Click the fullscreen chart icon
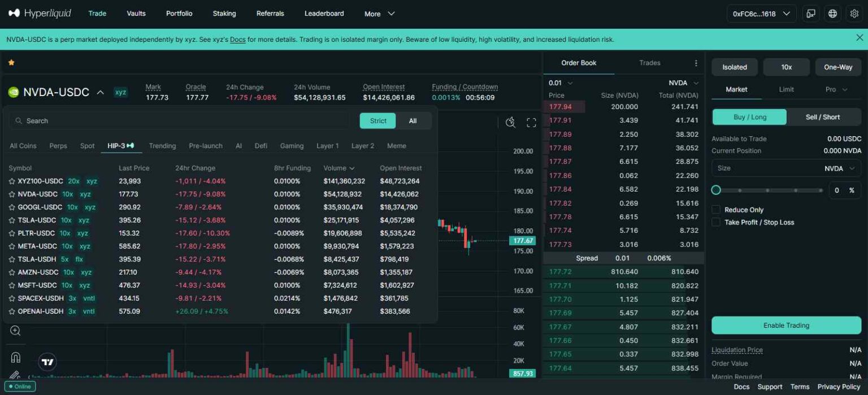The width and height of the screenshot is (868, 395). click(531, 123)
